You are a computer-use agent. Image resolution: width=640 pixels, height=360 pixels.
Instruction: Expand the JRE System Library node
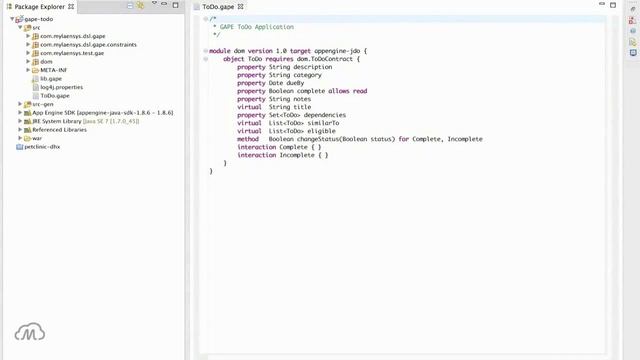(x=20, y=121)
